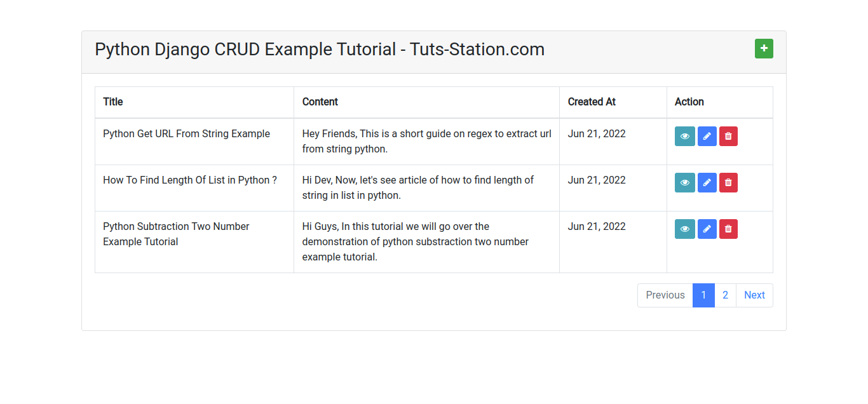This screenshot has width=868, height=404.
Task: Click the Previous pagination link
Action: pyautogui.click(x=665, y=295)
